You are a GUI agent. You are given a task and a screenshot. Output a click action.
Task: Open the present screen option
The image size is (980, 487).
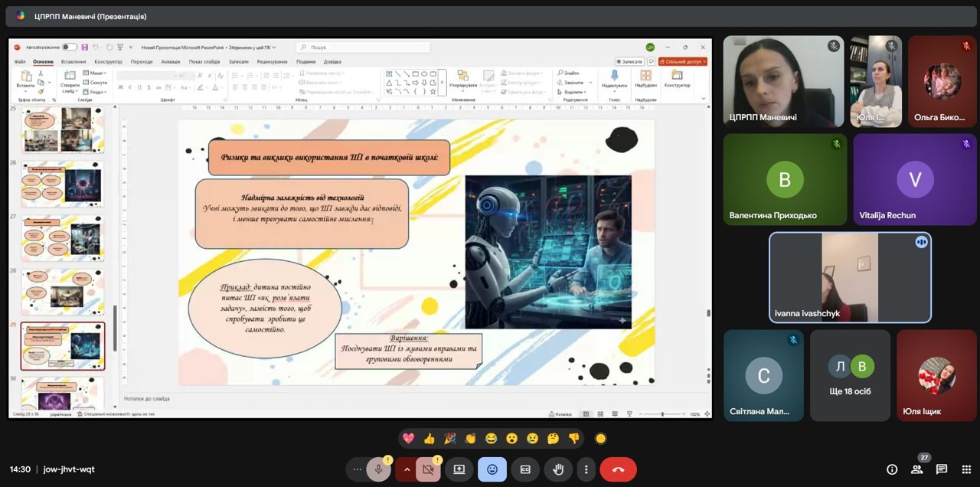coord(459,469)
